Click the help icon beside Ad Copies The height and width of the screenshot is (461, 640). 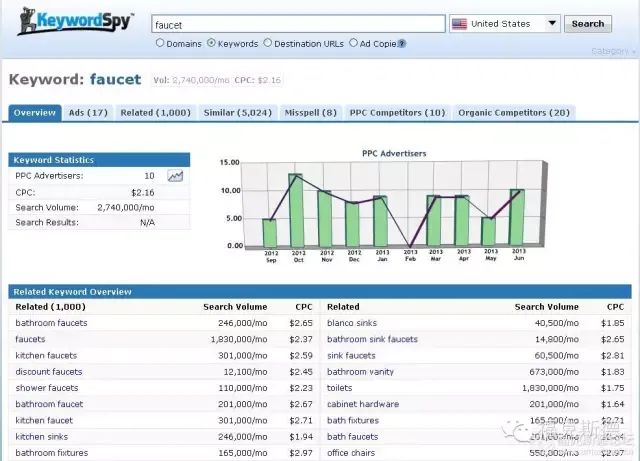click(x=402, y=44)
